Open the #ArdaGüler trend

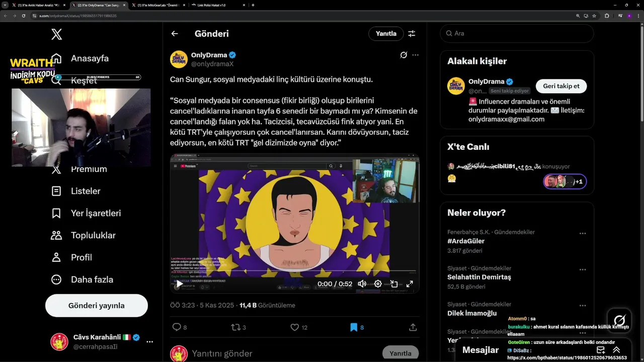466,241
